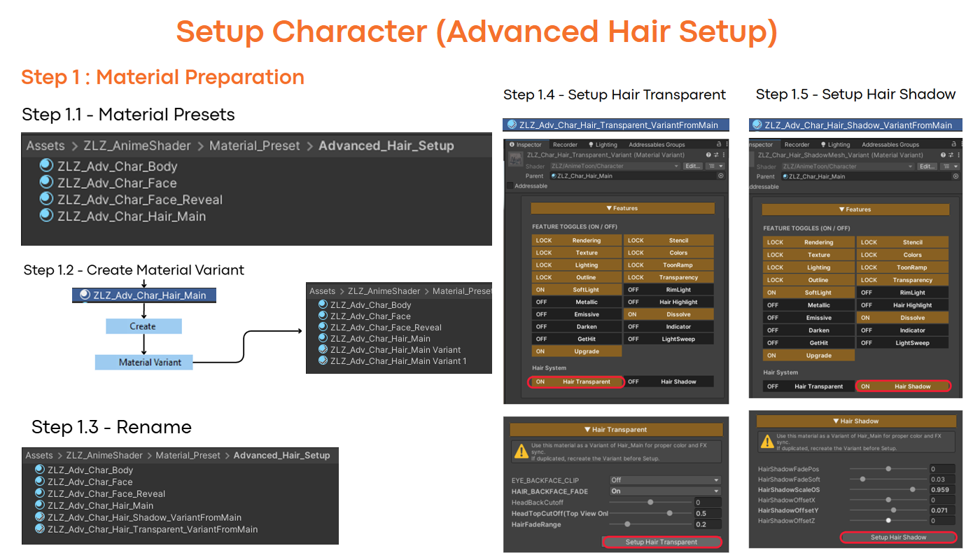Switch to the Recorder tab
Image resolution: width=980 pixels, height=560 pixels.
[565, 144]
